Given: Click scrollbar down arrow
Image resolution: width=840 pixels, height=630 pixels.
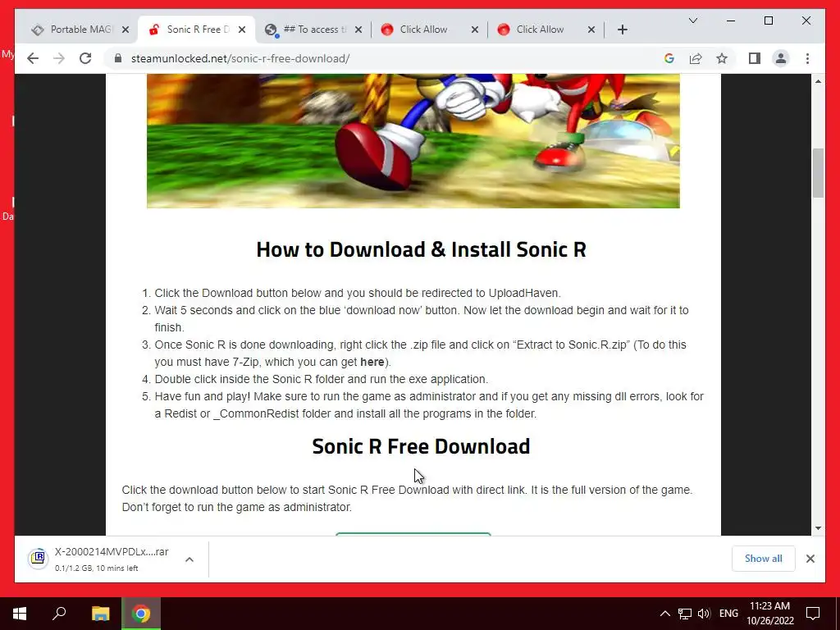Looking at the screenshot, I should 818,528.
